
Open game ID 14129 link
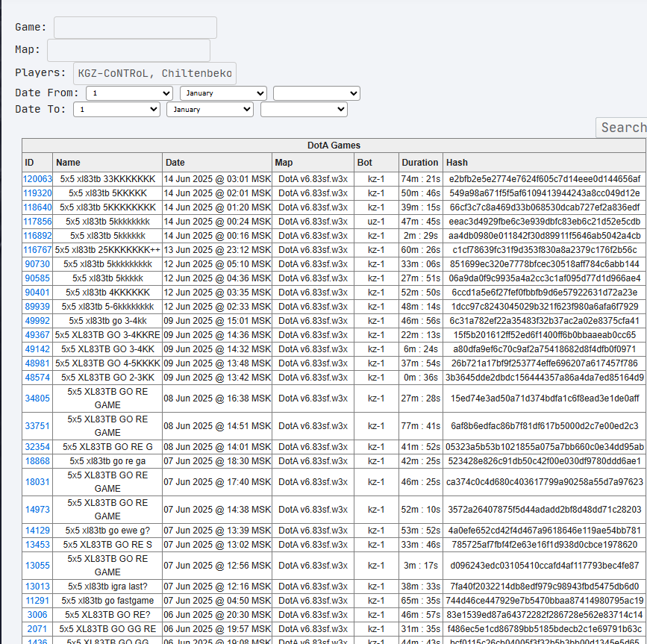click(x=37, y=531)
